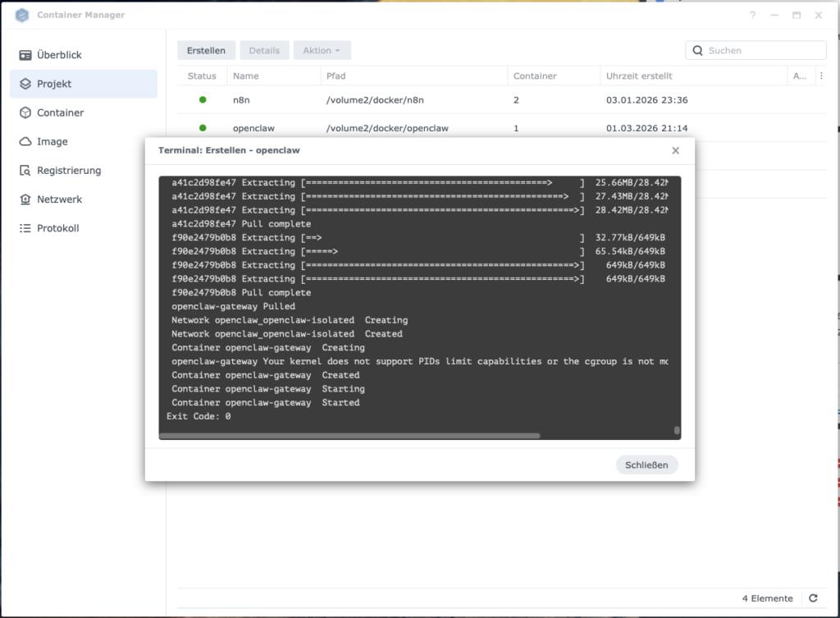Click the Image cloud icon in sidebar
Viewport: 840px width, 618px height.
tap(25, 141)
